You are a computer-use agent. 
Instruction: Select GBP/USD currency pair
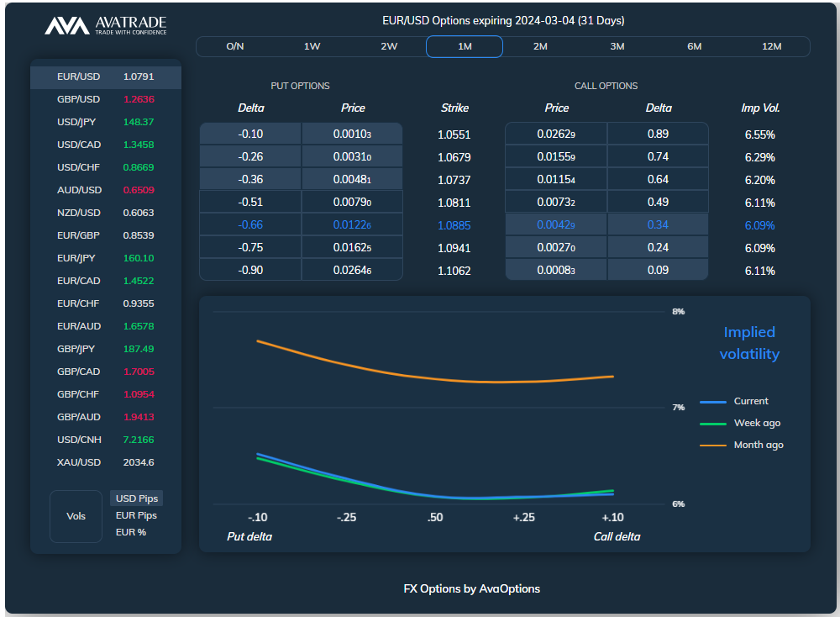click(106, 99)
